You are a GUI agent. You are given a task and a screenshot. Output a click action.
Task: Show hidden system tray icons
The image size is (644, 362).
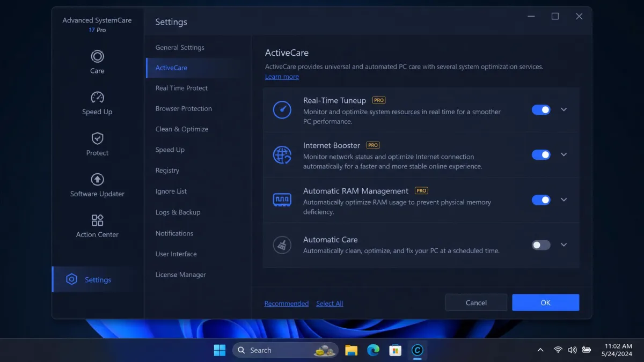pyautogui.click(x=540, y=350)
